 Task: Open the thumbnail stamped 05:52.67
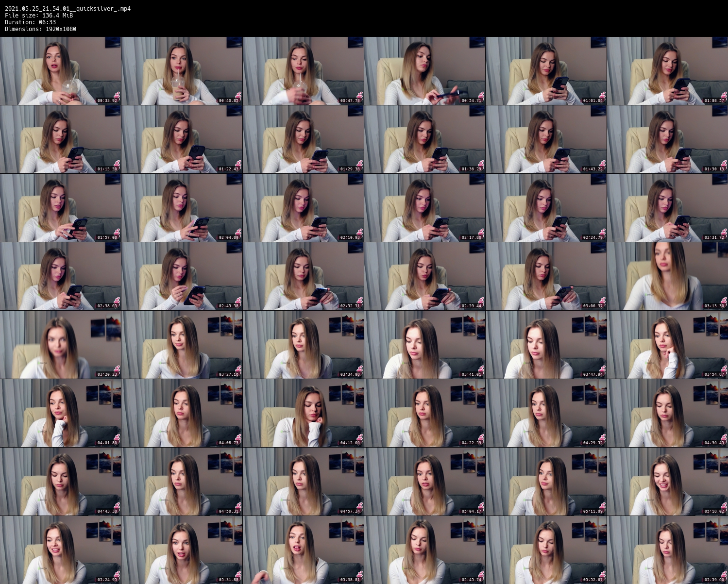546,550
